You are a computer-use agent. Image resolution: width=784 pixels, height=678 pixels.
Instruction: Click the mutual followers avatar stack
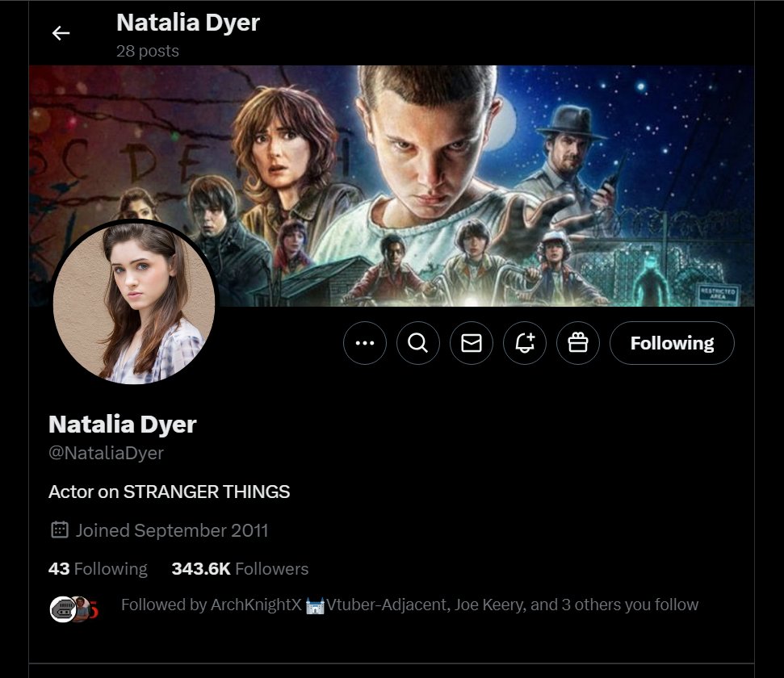(x=74, y=609)
